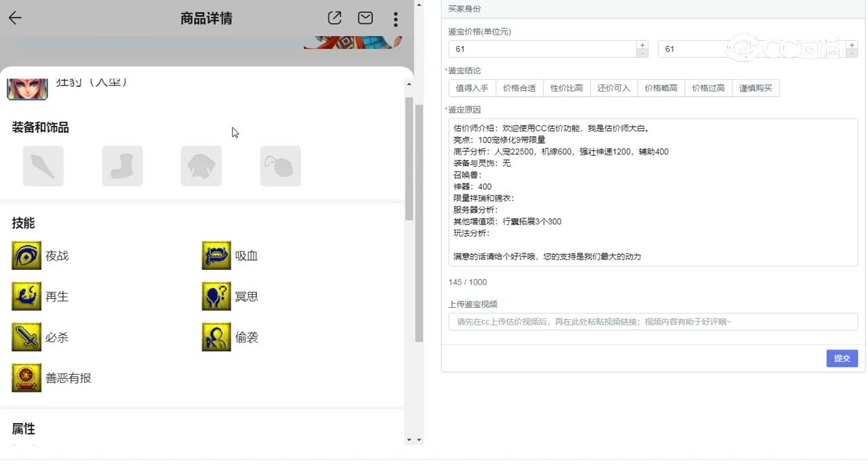The image size is (868, 465).
Task: Click the 上传鉴宝视频 link input field
Action: [652, 321]
